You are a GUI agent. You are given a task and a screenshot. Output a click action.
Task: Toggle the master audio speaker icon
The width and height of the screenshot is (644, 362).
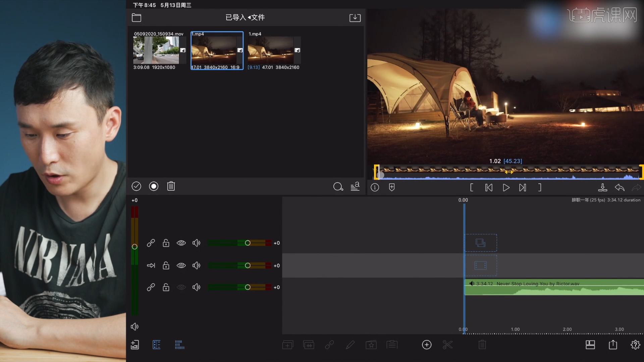click(x=135, y=327)
